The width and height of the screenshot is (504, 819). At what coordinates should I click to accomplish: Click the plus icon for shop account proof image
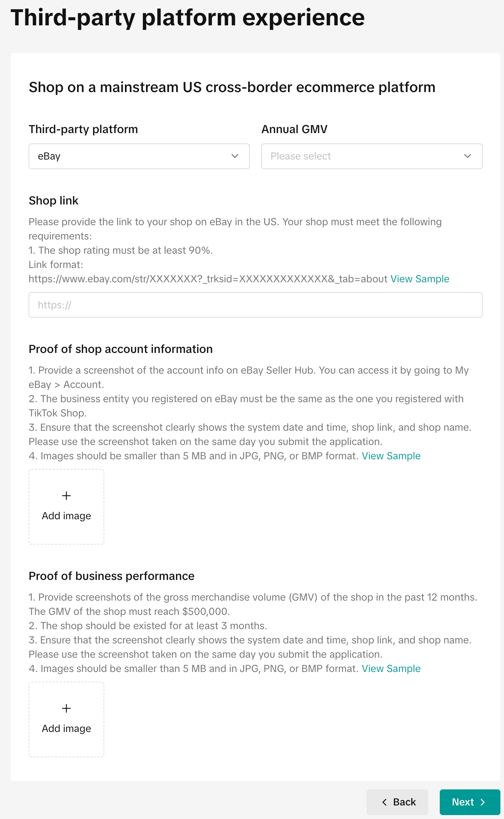tap(66, 496)
